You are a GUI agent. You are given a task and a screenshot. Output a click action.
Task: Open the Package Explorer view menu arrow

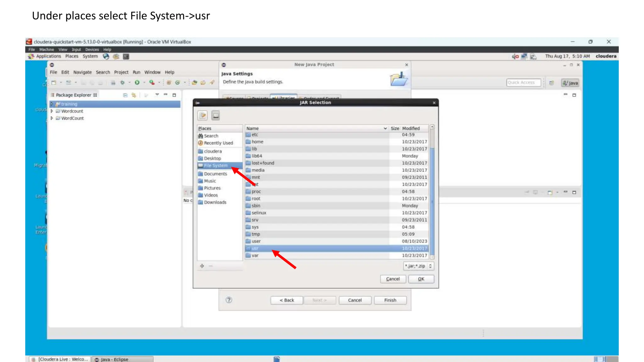[x=157, y=95]
